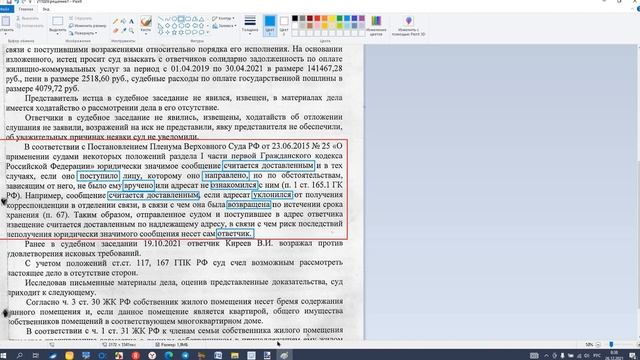Adjust the zoom slider in status bar
The image size is (640, 360).
click(611, 345)
